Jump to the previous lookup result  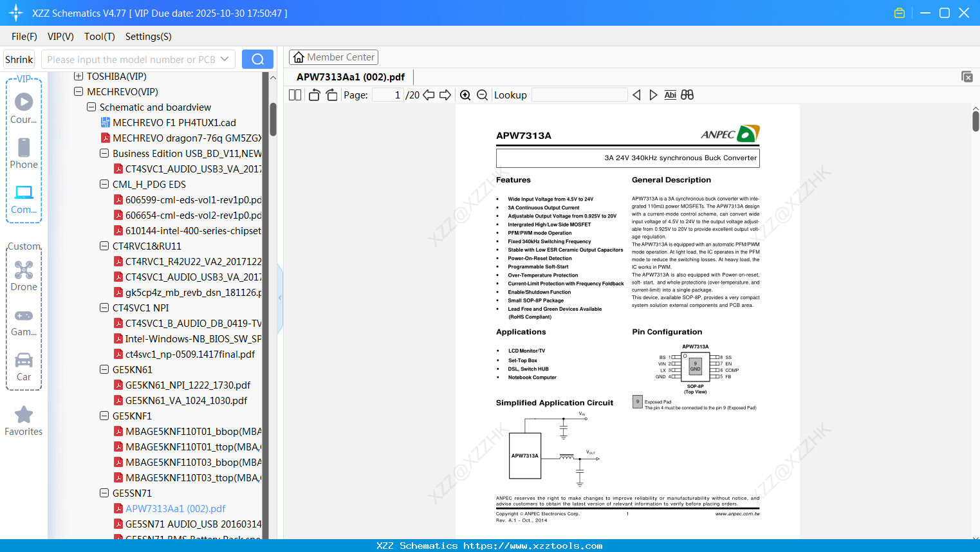click(x=636, y=95)
